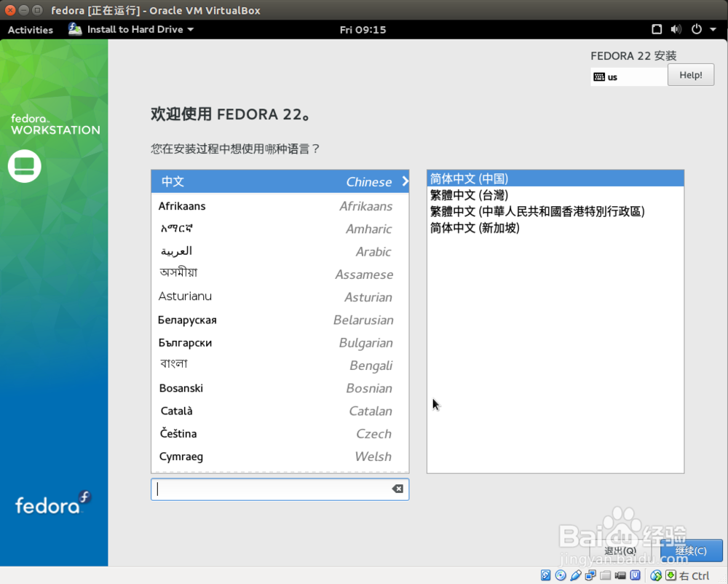Select Català (Catalan) language

click(280, 411)
